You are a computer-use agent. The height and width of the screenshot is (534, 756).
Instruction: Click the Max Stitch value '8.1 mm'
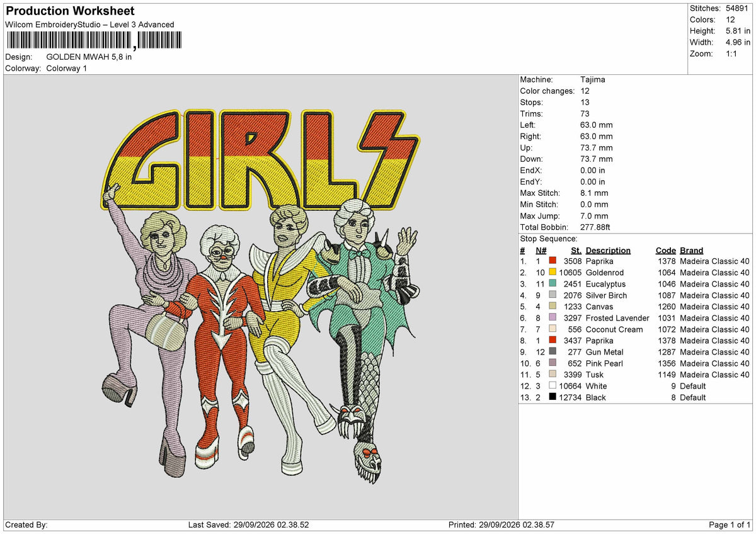(x=594, y=193)
